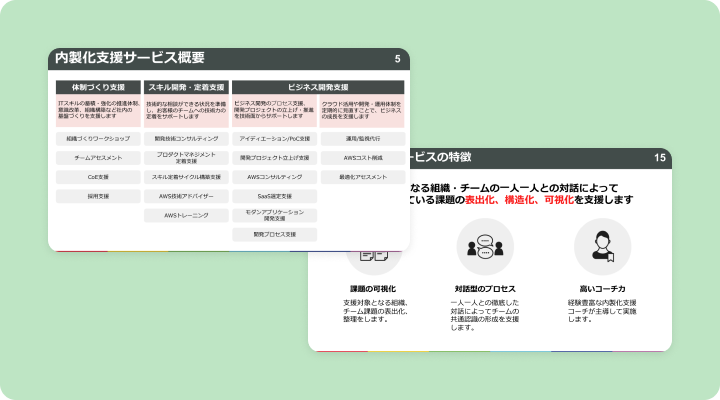Select the スキル開発・定着支援 column header
The image size is (720, 400).
186,87
